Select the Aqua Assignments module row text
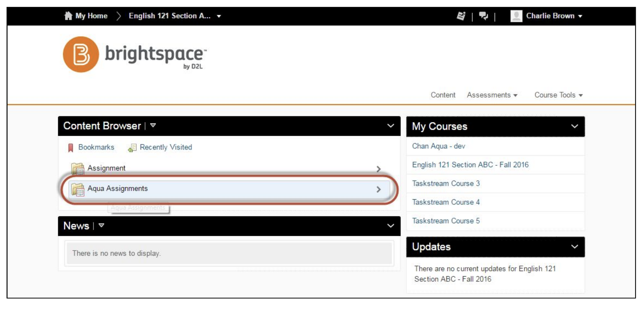Viewport: 644px width, 309px height. tap(118, 188)
